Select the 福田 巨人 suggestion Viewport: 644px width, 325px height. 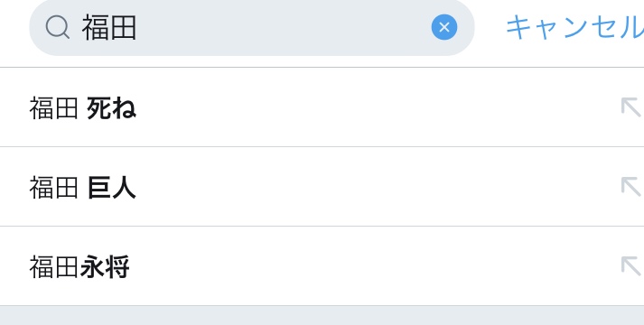(x=322, y=186)
